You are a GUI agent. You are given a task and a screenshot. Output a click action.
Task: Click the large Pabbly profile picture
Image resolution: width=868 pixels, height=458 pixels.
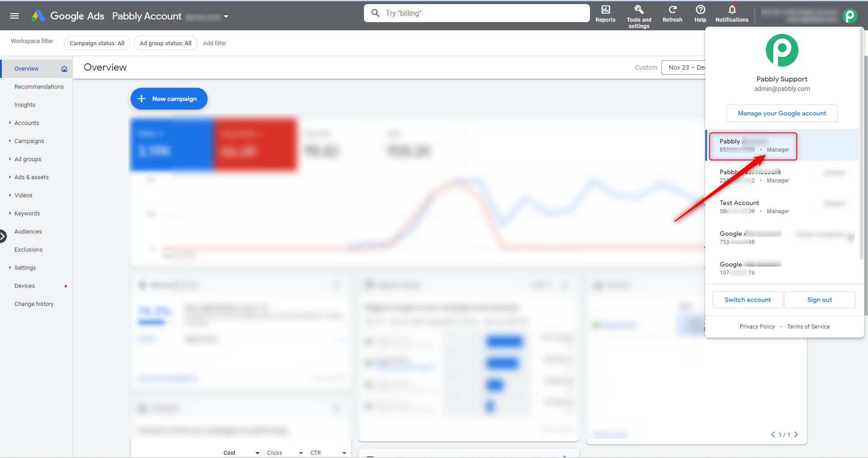point(782,50)
